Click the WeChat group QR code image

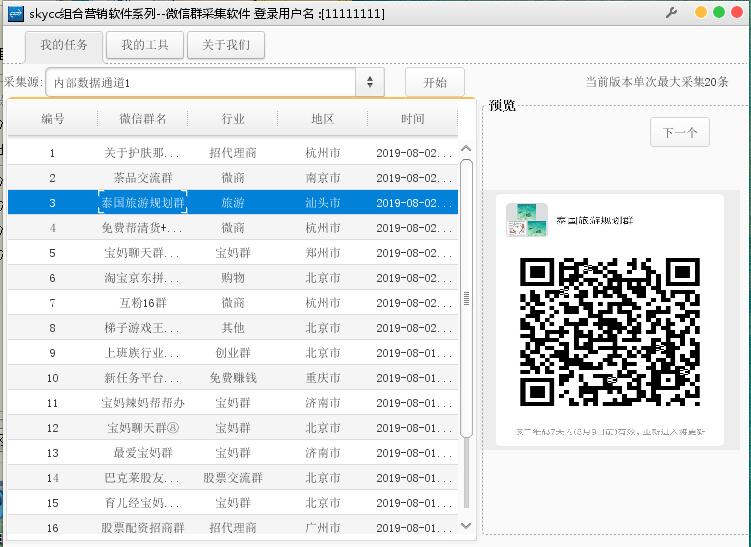coord(609,331)
